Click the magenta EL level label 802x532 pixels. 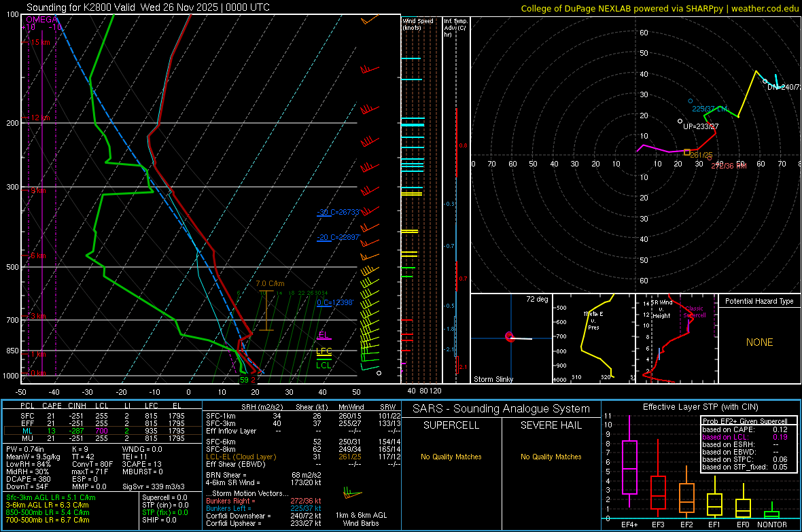coord(324,335)
